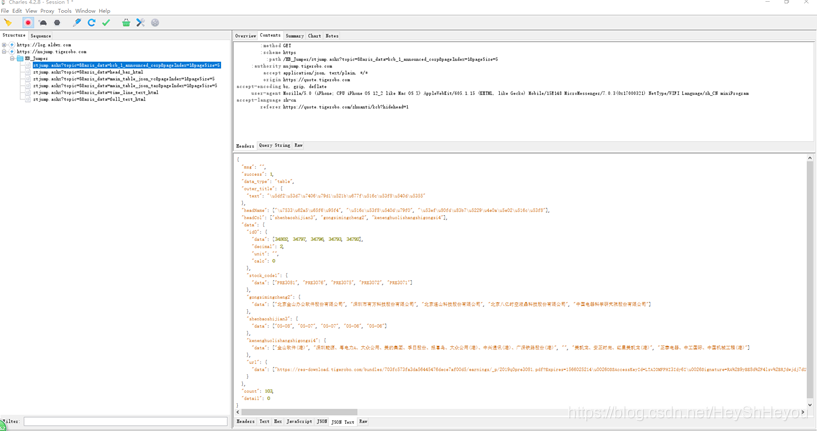Click the Filter input field
817x431 pixels.
coord(126,421)
